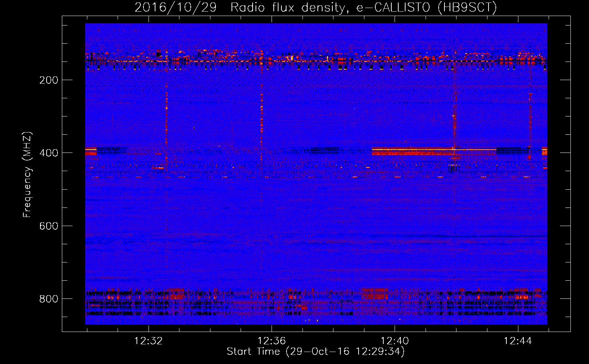Screen dimensions: 589x364
Task: Click the 600 frequency tick label
Action: 49,226
